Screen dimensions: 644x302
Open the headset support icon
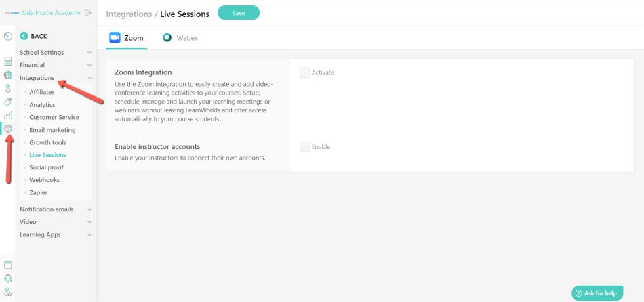[8, 278]
